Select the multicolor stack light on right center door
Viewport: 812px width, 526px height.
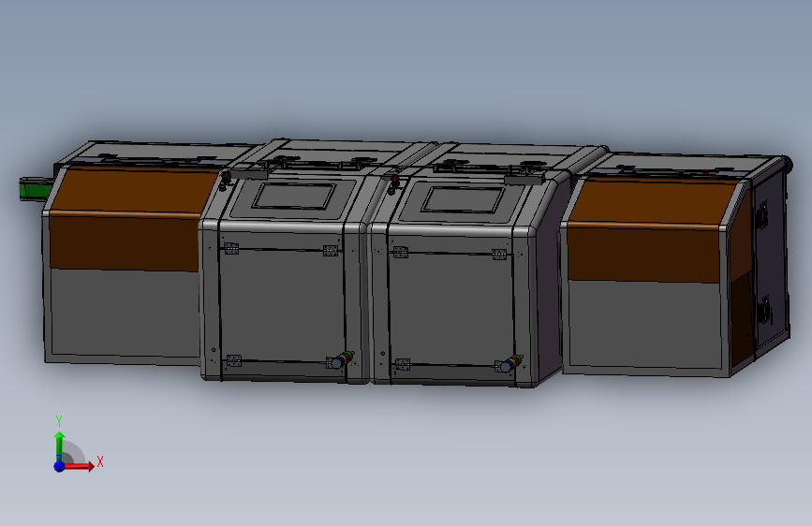pos(510,363)
